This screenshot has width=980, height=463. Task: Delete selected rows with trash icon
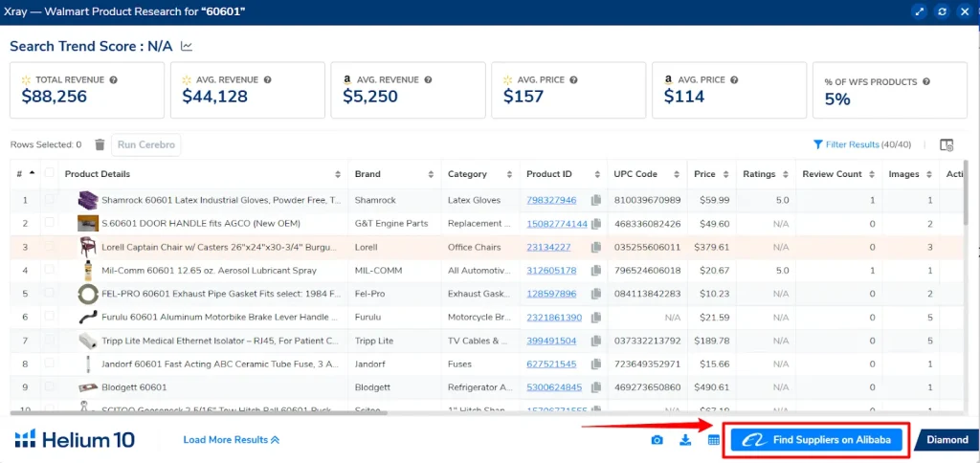pos(100,144)
